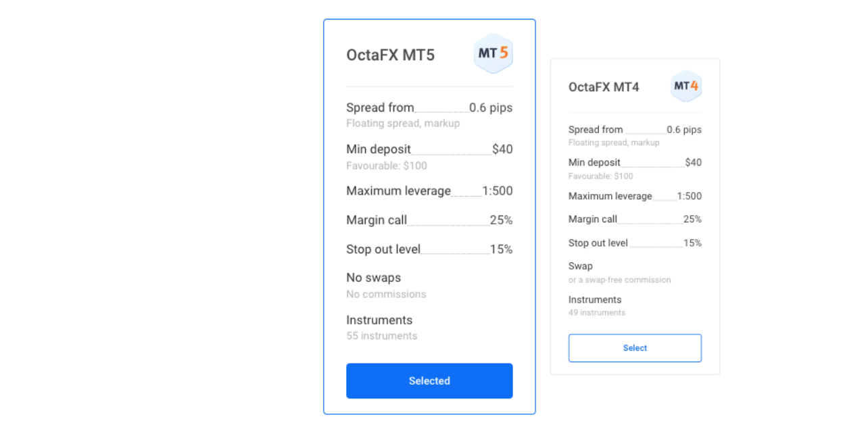Click the $40 Min deposit value in MT5 card

point(502,149)
